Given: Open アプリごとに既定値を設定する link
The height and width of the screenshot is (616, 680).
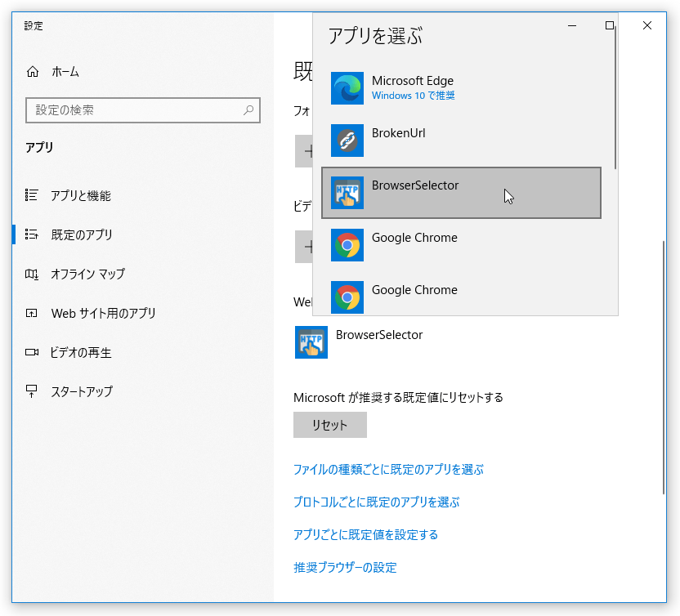Looking at the screenshot, I should [x=365, y=534].
